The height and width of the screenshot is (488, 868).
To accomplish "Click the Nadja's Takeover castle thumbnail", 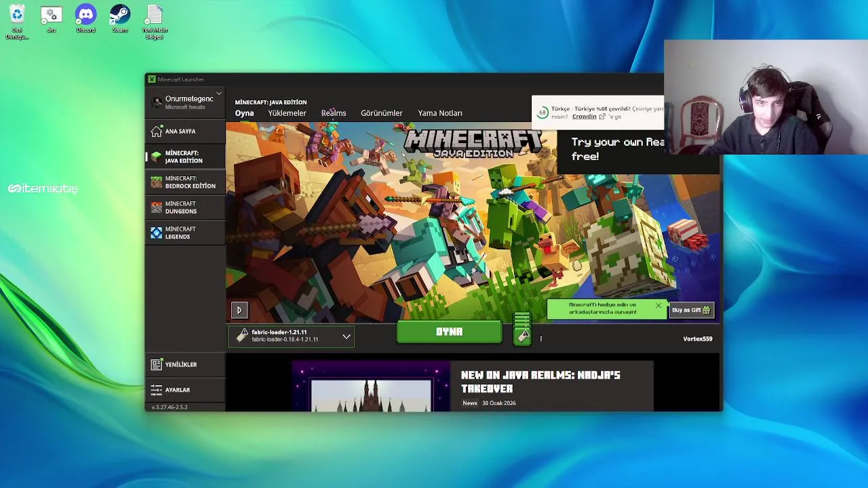I will 371,386.
